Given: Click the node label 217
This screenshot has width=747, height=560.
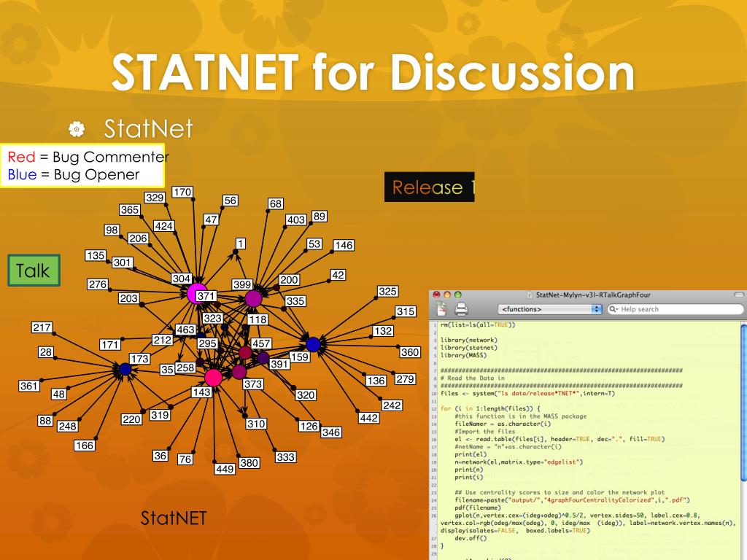Looking at the screenshot, I should point(42,327).
